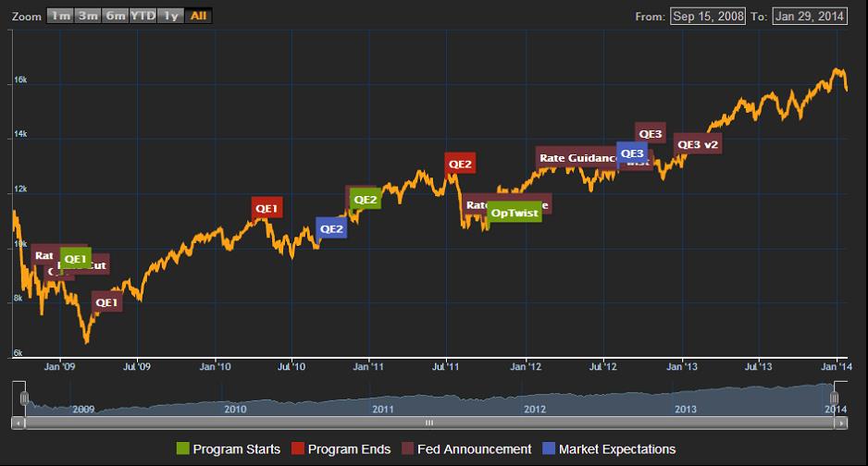Screen dimensions: 868x466
Task: Click the green OpTwist flag
Action: 515,213
